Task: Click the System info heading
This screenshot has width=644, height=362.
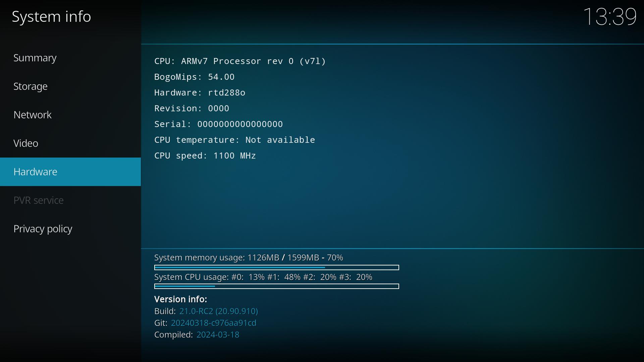Action: [x=51, y=17]
